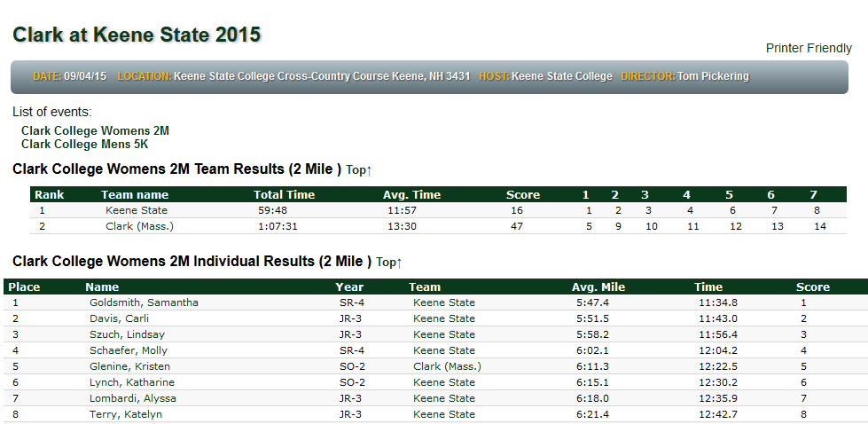Click time 12:30.2
This screenshot has height=424, width=868.
point(718,383)
